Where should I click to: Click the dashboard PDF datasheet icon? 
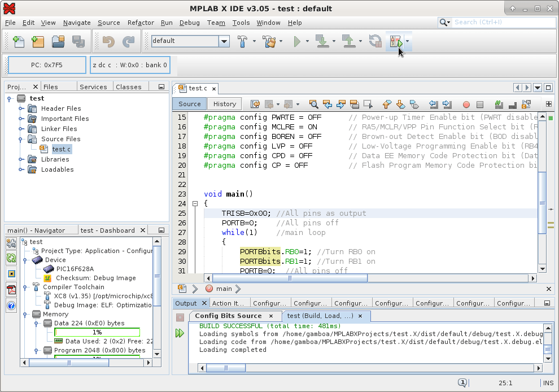coord(11,290)
